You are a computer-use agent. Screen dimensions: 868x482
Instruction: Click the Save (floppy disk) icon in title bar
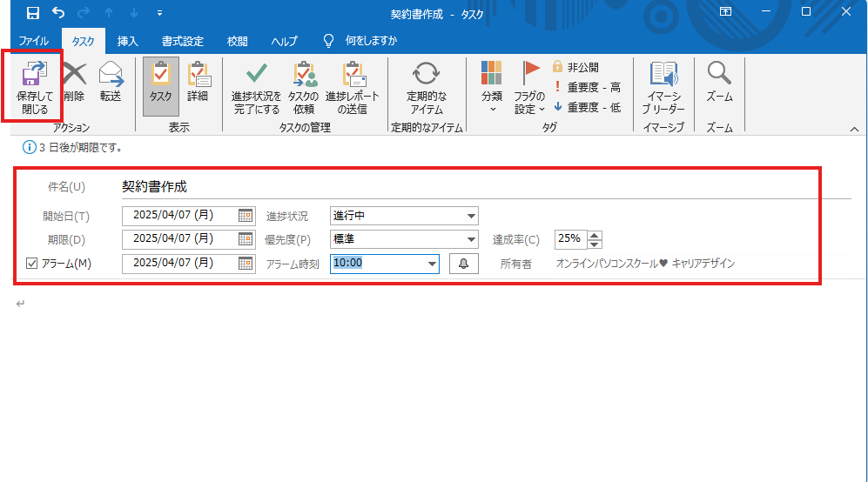(x=33, y=13)
